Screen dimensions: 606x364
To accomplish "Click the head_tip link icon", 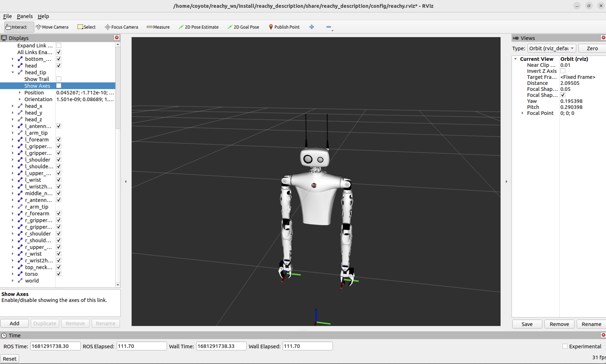I will (20, 72).
